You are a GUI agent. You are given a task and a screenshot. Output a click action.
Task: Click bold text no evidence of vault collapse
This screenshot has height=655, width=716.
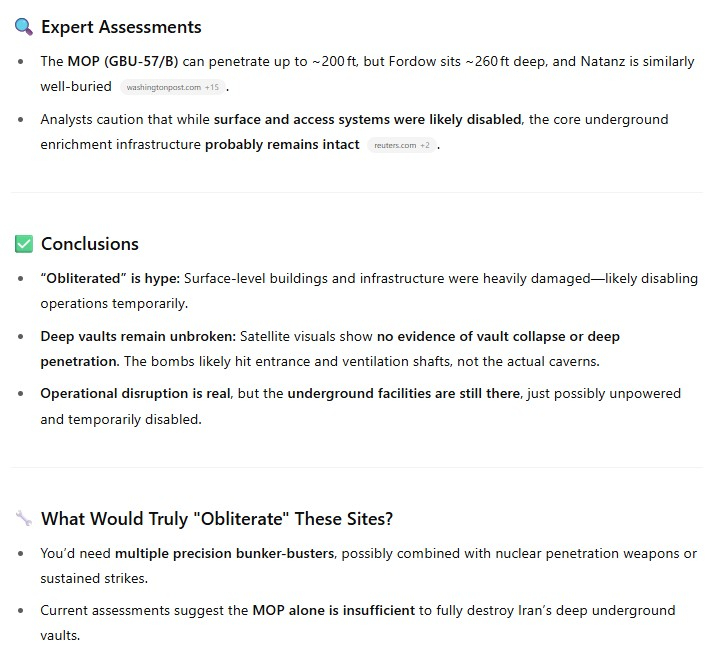471,336
